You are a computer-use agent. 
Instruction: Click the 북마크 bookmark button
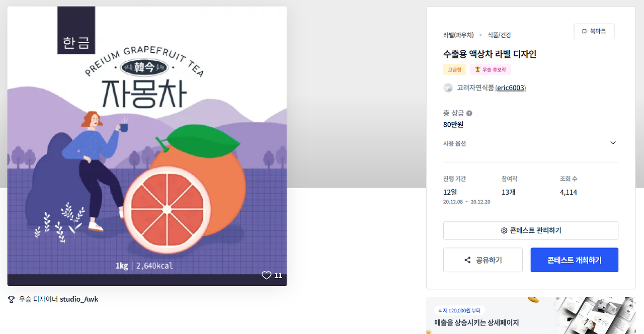[594, 31]
